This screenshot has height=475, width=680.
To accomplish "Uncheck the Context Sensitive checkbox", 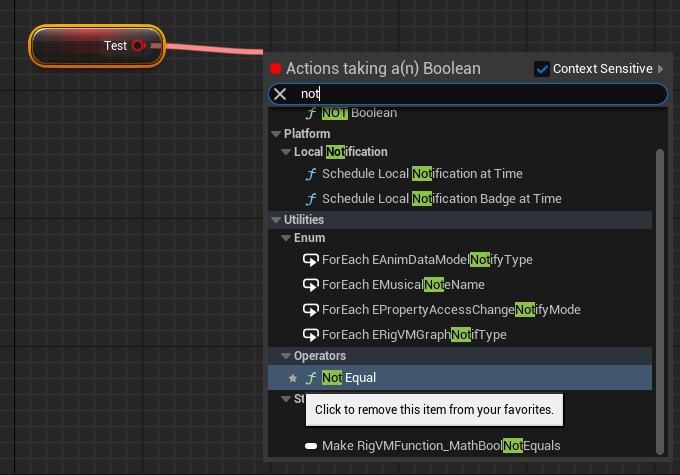I will click(542, 69).
